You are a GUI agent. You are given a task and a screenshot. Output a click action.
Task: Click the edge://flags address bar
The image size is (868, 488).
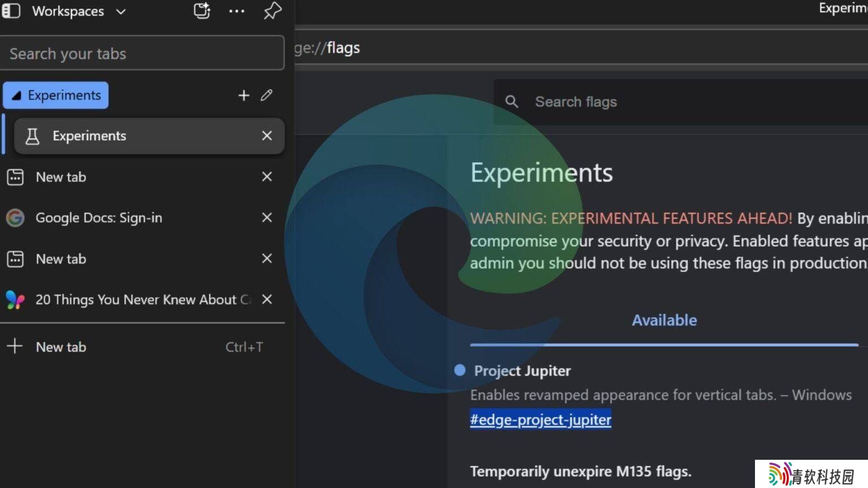pyautogui.click(x=581, y=47)
